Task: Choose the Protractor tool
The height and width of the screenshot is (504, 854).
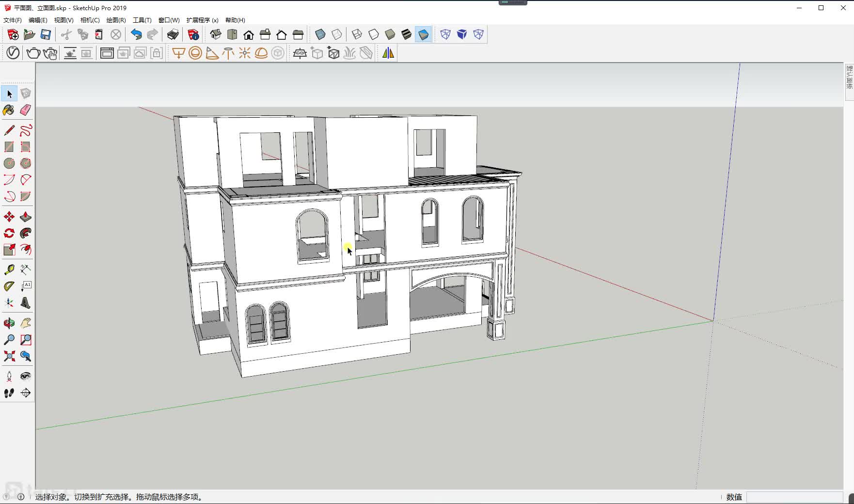Action: click(x=9, y=286)
